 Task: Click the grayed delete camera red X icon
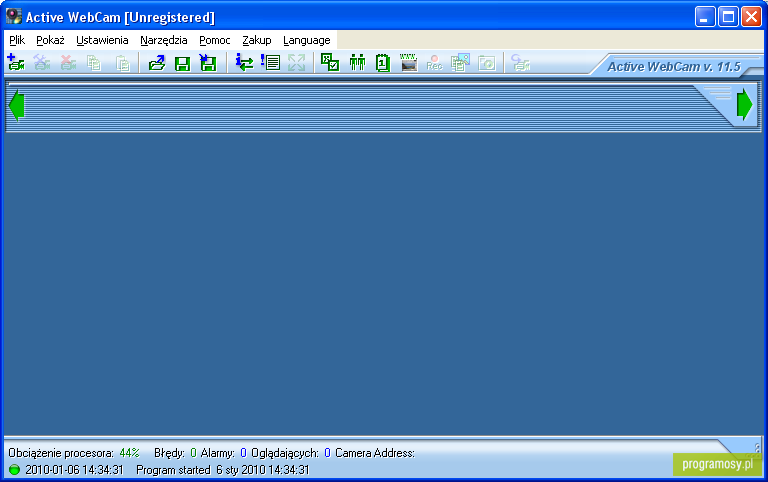click(68, 63)
